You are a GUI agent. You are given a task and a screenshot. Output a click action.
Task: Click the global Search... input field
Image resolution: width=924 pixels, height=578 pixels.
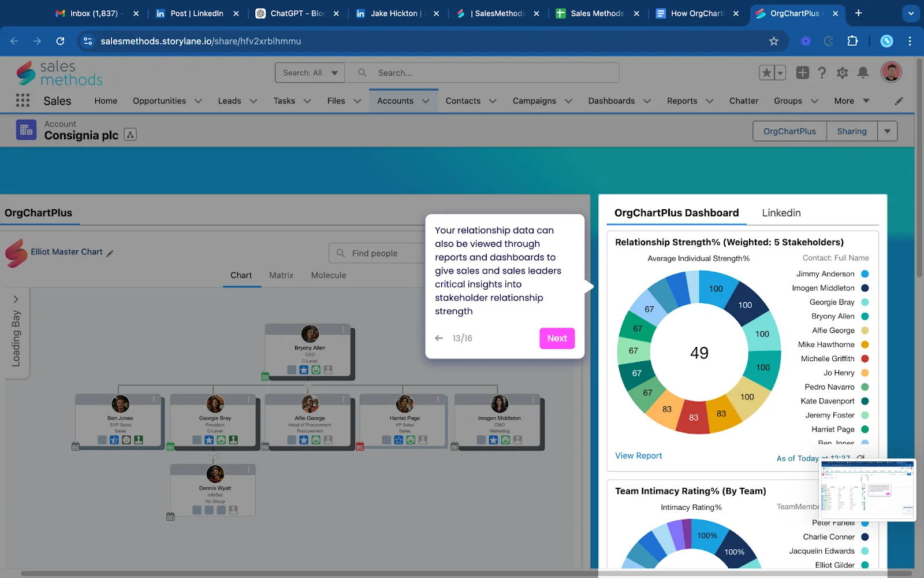(482, 73)
